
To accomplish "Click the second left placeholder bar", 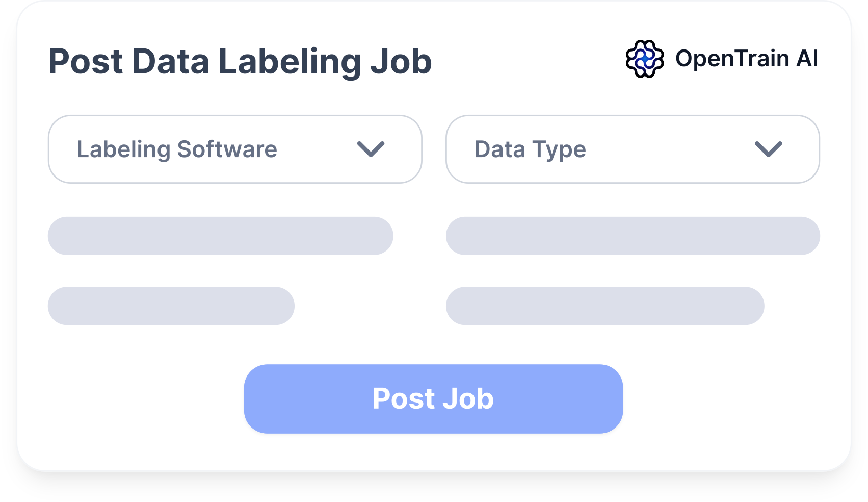I will 171,306.
